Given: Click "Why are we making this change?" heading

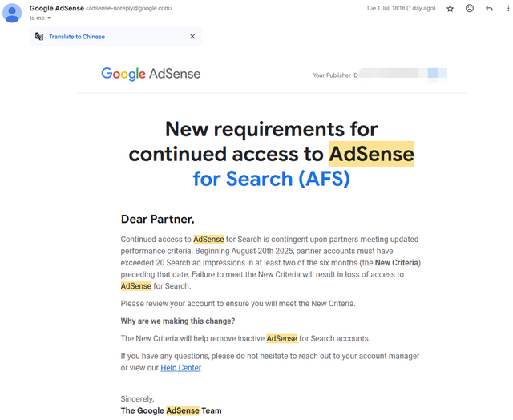Looking at the screenshot, I should coord(178,321).
